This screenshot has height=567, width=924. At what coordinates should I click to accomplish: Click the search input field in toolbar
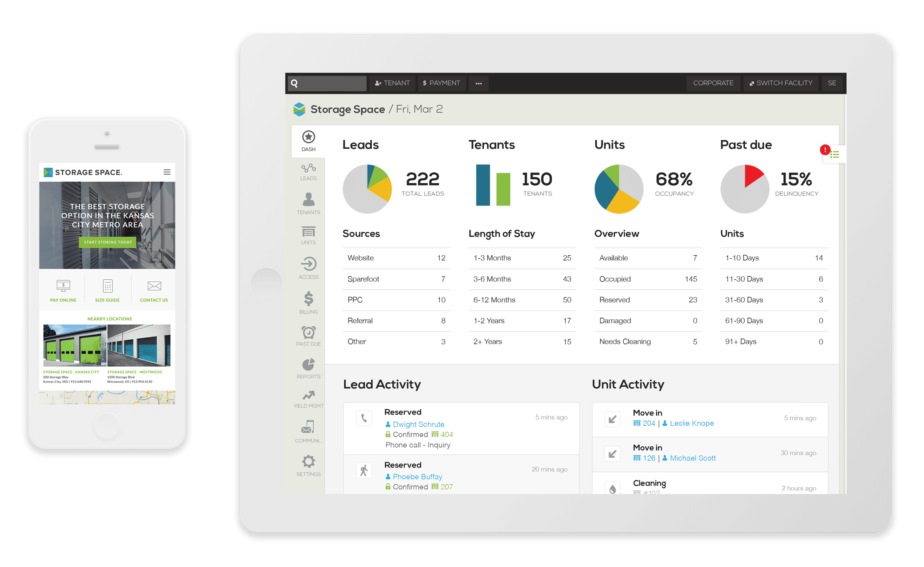click(x=325, y=82)
